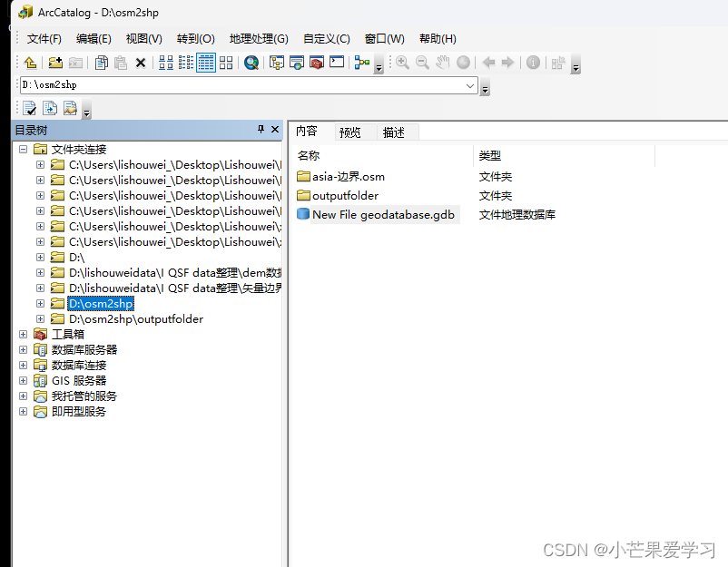728x567 pixels.
Task: Click the Copy toolbar icon
Action: (102, 63)
